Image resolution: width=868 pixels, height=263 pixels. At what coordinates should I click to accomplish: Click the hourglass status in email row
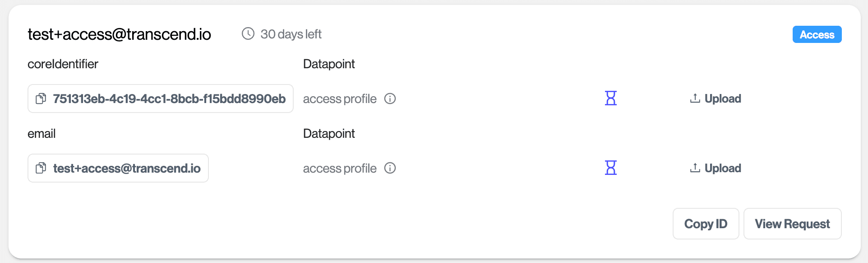click(610, 168)
